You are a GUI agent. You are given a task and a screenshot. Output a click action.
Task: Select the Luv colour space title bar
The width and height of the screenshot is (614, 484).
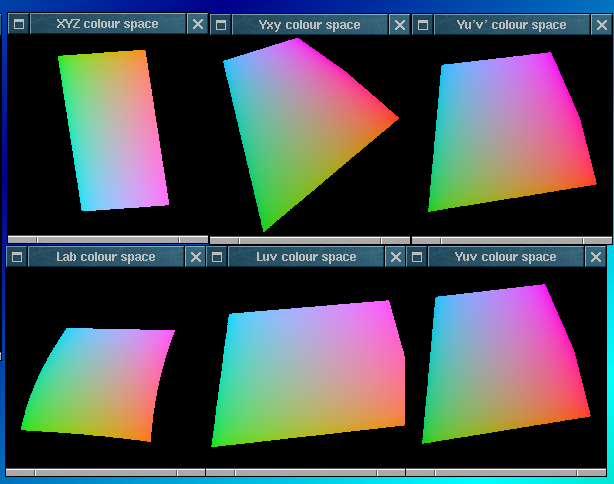point(306,257)
